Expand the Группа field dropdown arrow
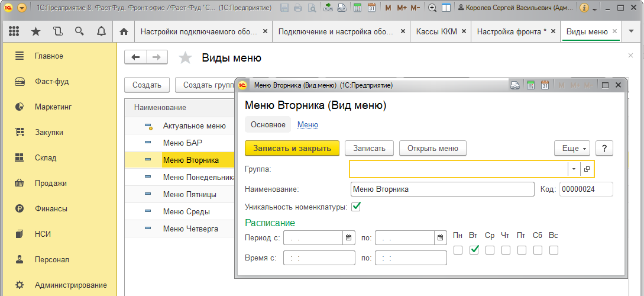Viewport: 644px width, 296px height. [x=574, y=169]
